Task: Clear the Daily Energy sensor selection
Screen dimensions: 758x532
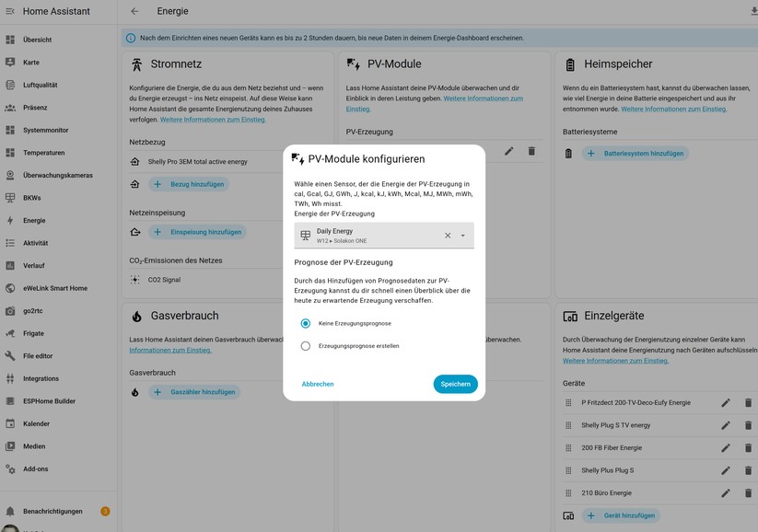Action: [448, 236]
